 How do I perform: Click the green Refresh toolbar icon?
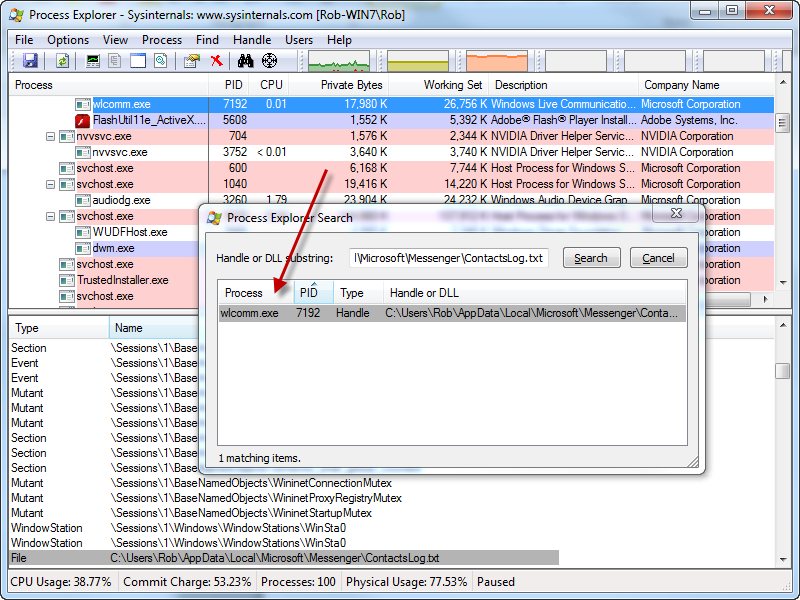[62, 61]
